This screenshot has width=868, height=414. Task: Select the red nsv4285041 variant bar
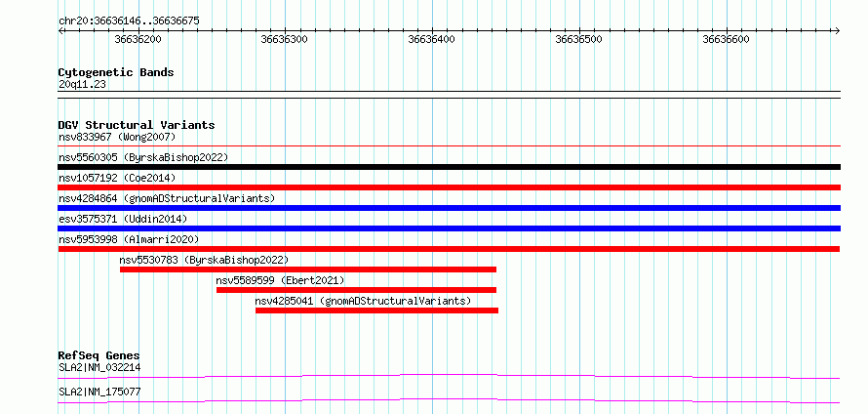tap(377, 310)
